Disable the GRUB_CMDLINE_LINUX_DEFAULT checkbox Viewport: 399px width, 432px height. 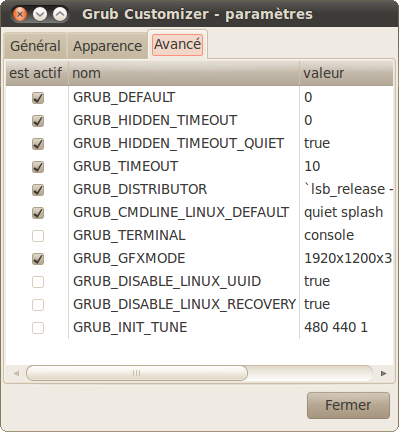[x=38, y=213]
